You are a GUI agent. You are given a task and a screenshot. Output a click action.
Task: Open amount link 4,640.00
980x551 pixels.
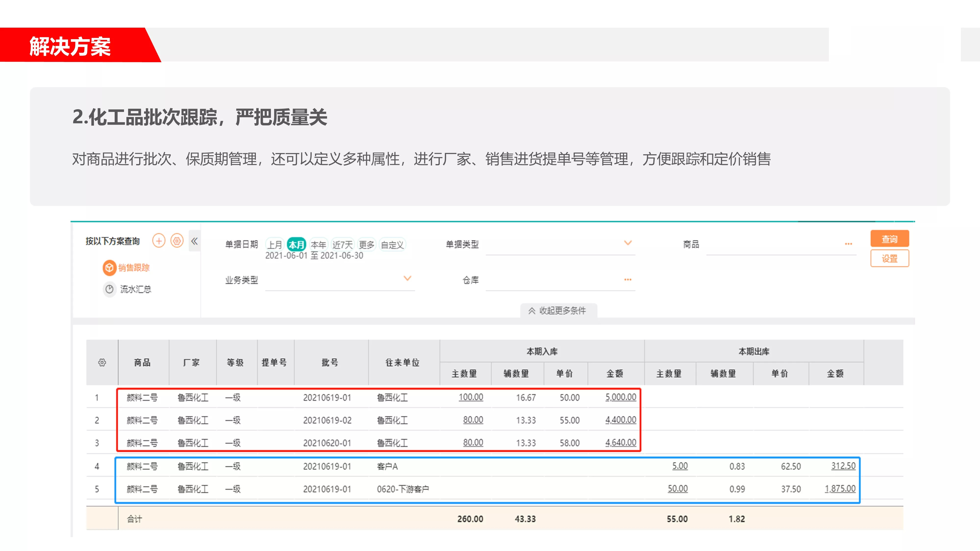[621, 443]
